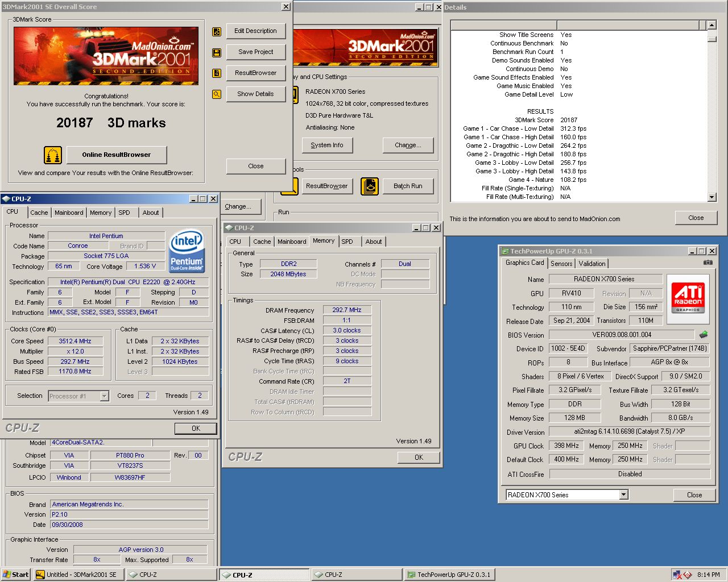728x582 pixels.
Task: Click the '2048 MBytes' memory size value
Action: tap(288, 275)
